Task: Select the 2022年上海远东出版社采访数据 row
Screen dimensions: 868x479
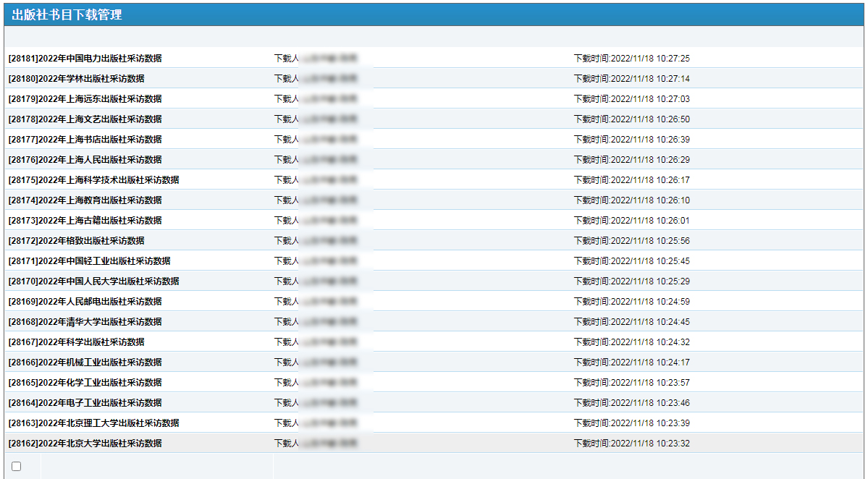Action: pos(85,99)
